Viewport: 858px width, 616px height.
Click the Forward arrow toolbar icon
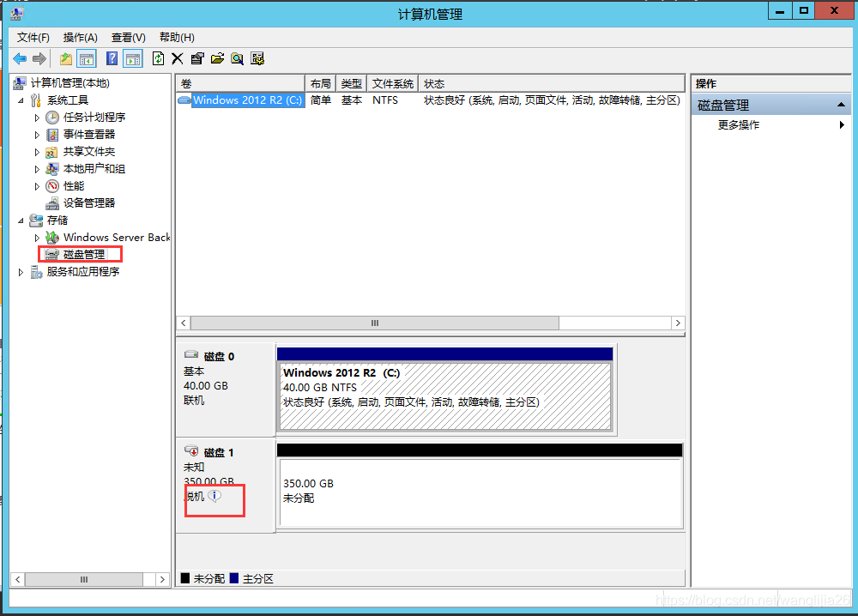(x=39, y=58)
